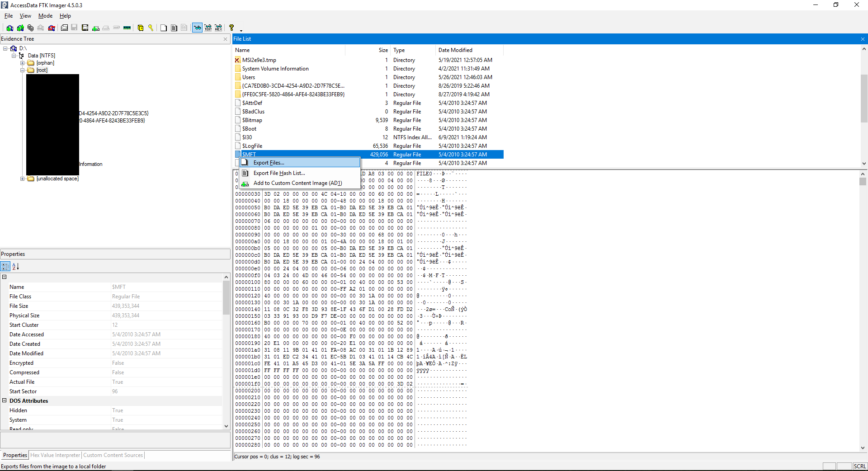Collapse the Data [NTFS] tree node

pyautogui.click(x=14, y=56)
